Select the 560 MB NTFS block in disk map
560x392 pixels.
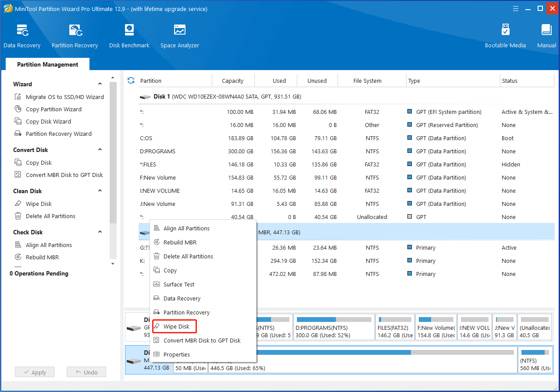point(535,360)
